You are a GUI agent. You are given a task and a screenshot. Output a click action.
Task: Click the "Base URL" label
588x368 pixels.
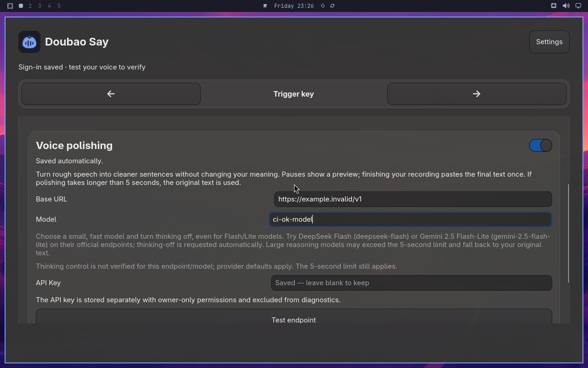click(x=51, y=199)
